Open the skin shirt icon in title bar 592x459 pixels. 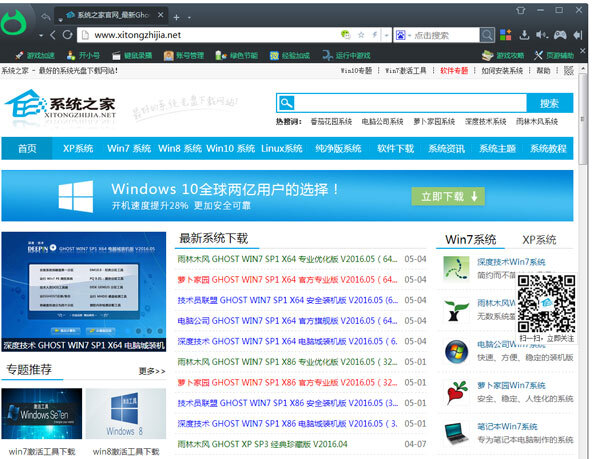coord(521,10)
